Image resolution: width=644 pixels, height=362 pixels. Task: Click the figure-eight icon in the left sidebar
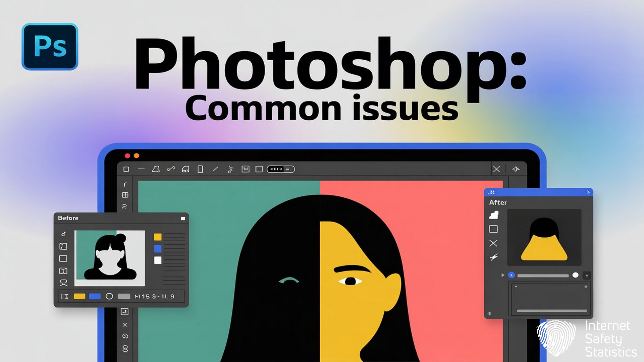click(125, 349)
